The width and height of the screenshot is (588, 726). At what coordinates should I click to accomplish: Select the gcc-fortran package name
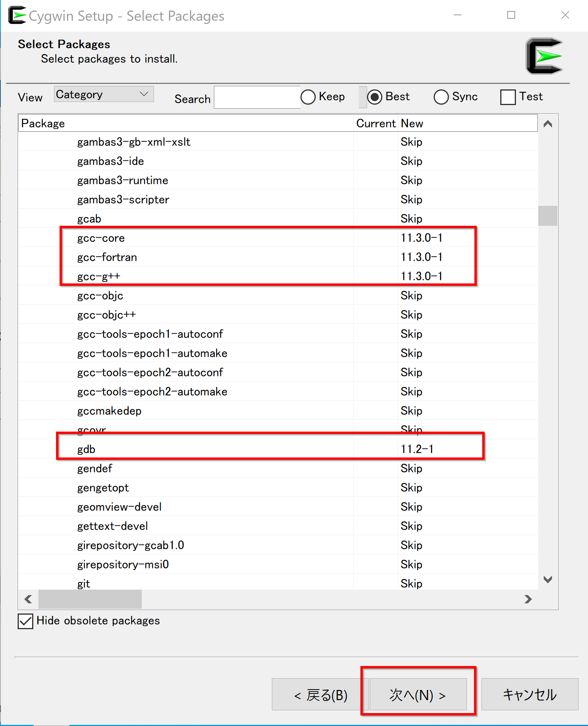pos(107,257)
